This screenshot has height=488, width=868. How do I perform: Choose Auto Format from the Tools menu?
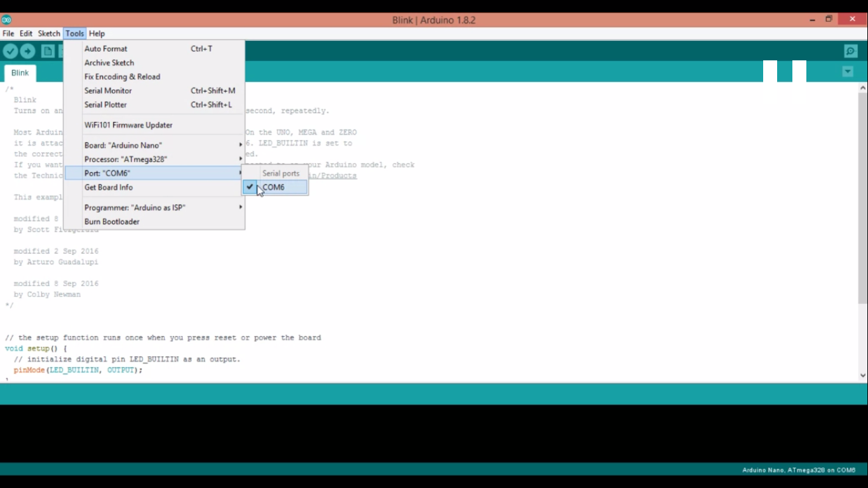[x=105, y=48]
